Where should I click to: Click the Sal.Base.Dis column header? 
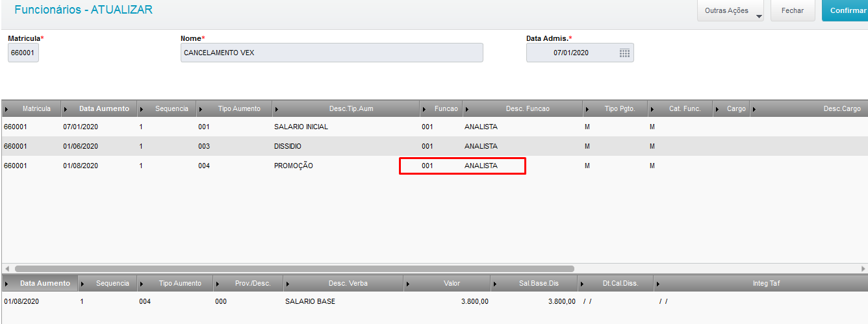click(x=534, y=283)
